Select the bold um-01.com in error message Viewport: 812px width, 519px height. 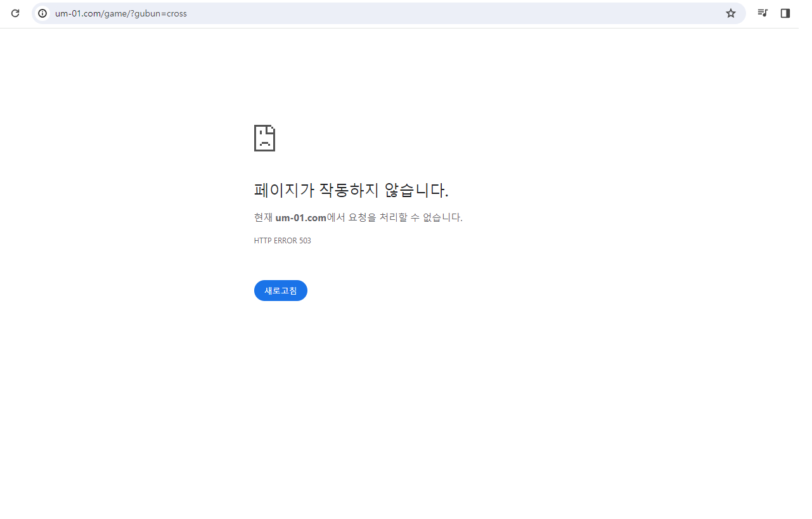300,217
